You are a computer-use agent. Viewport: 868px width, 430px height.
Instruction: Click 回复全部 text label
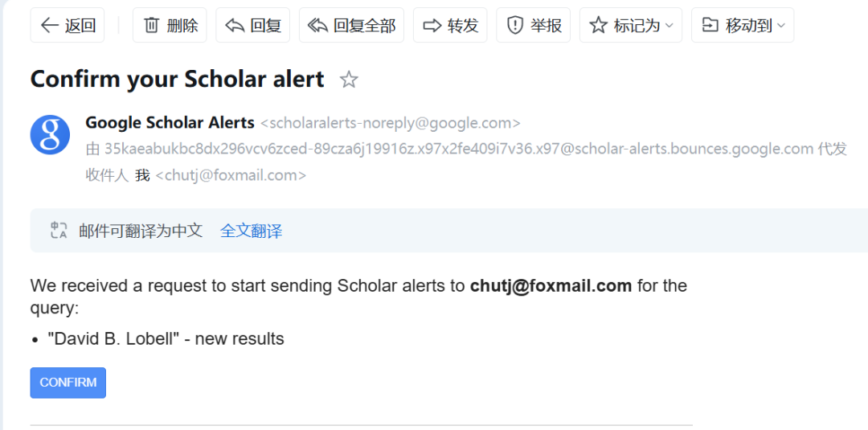(x=364, y=26)
